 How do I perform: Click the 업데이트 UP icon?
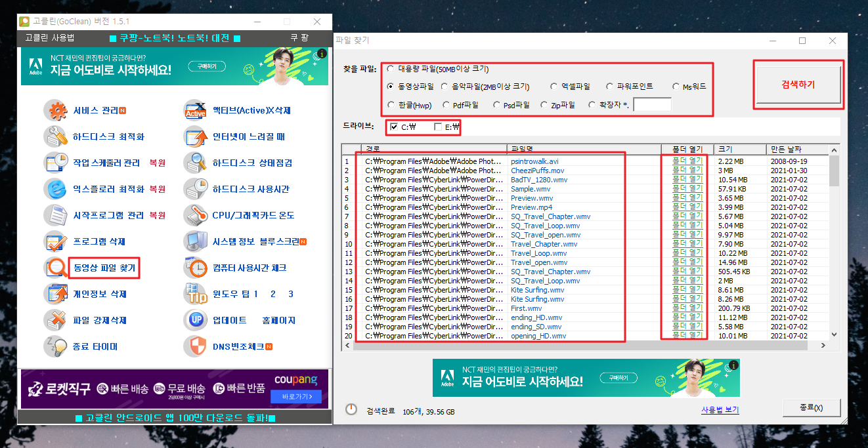196,320
